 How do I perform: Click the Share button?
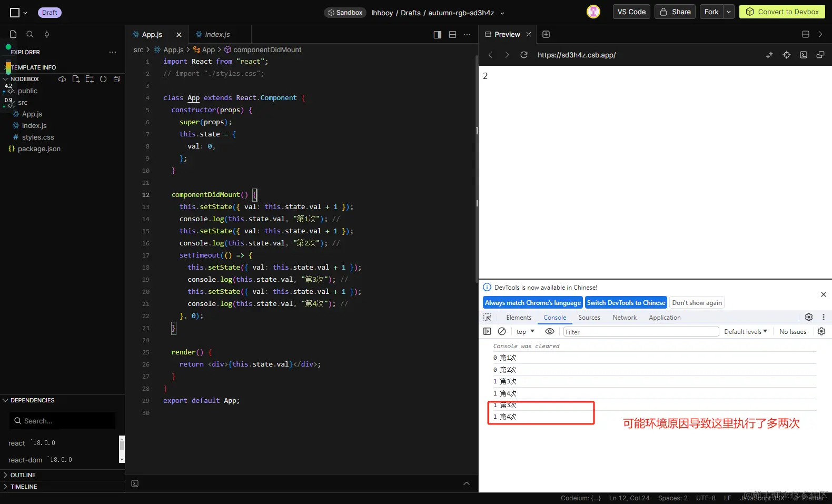(x=675, y=12)
